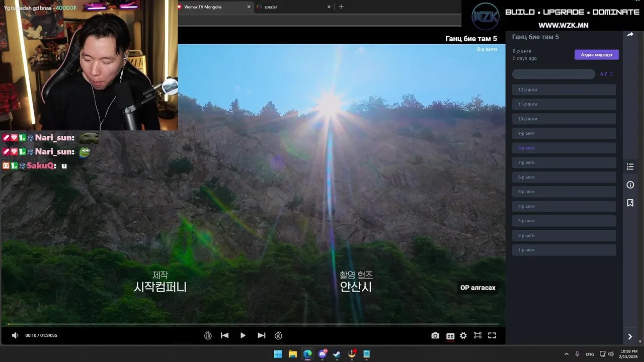Select episode 1-р анги
The height and width of the screenshot is (362, 644).
point(564,250)
